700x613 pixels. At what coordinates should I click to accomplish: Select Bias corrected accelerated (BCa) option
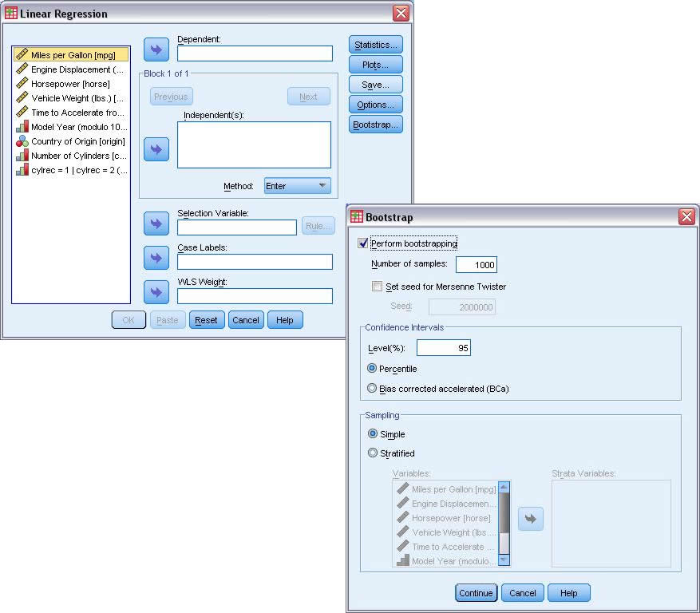click(371, 388)
